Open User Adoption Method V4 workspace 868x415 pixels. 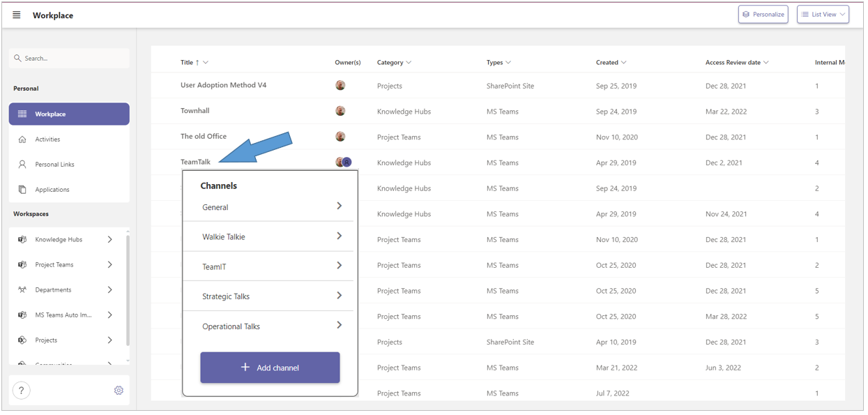click(223, 85)
